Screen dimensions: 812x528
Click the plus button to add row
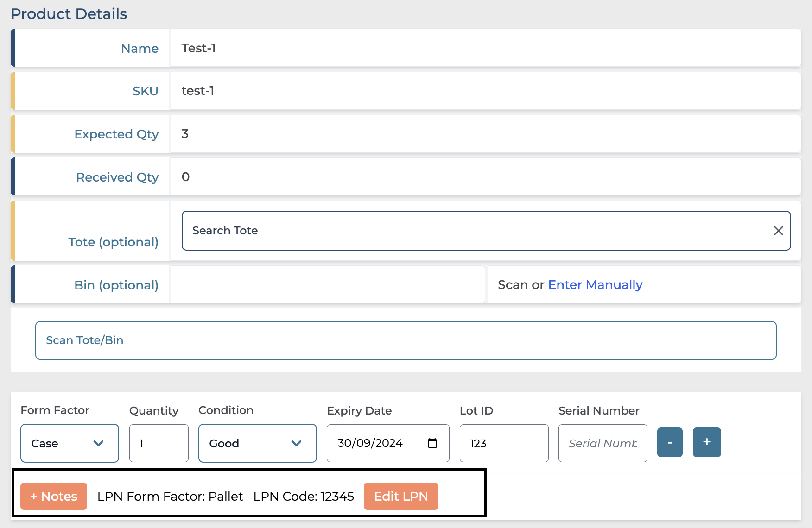tap(706, 442)
